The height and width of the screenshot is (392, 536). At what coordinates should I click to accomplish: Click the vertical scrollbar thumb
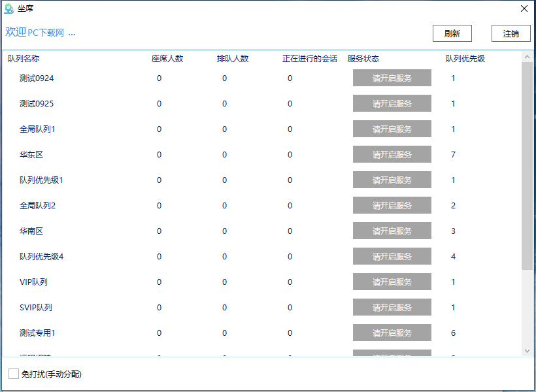pos(527,166)
